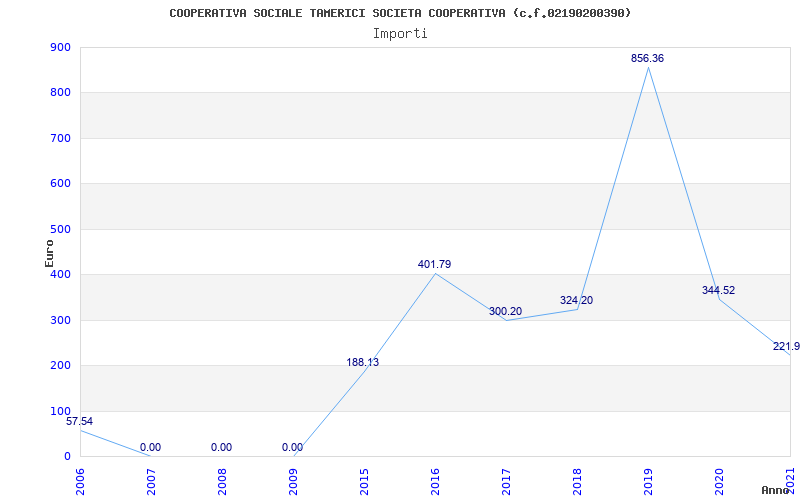The height and width of the screenshot is (500, 800).
Task: Click the 2007 x-axis year label
Action: pos(151,482)
